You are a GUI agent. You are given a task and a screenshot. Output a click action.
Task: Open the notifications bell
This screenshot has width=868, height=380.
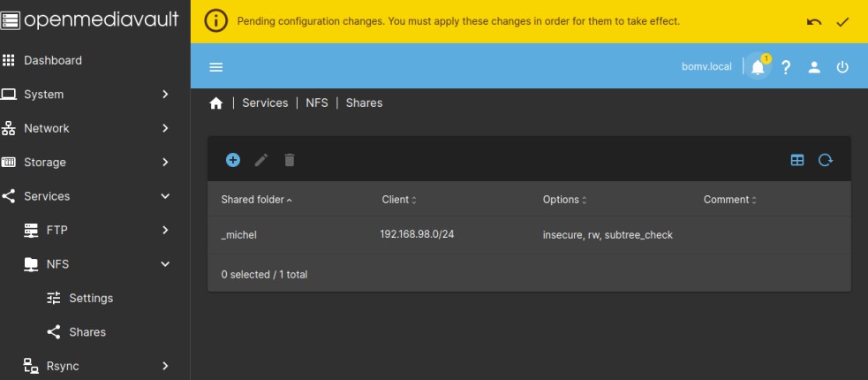758,67
